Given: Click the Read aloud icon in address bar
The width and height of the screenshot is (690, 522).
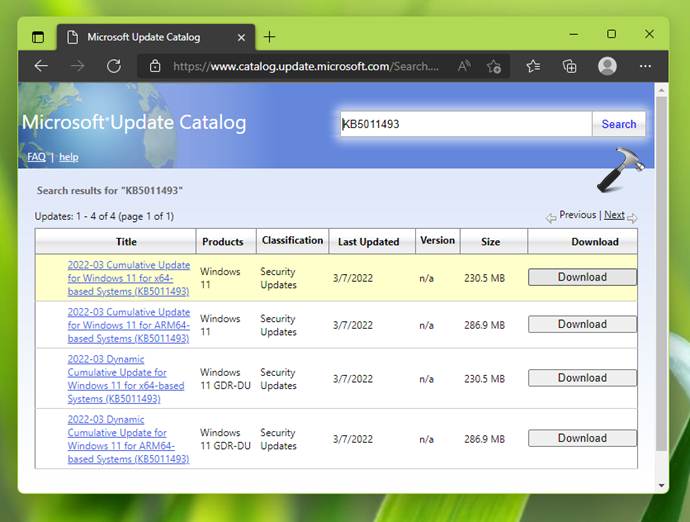Looking at the screenshot, I should (x=464, y=66).
